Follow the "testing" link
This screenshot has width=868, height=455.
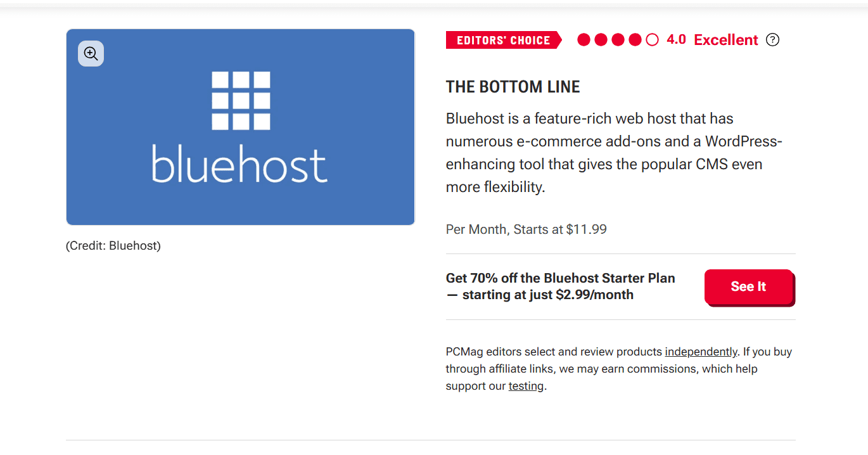coord(526,386)
